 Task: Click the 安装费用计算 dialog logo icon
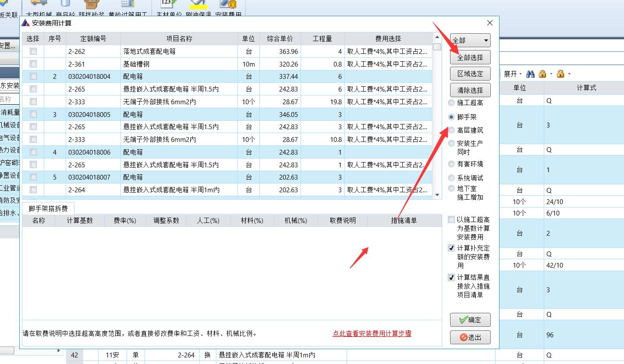26,23
